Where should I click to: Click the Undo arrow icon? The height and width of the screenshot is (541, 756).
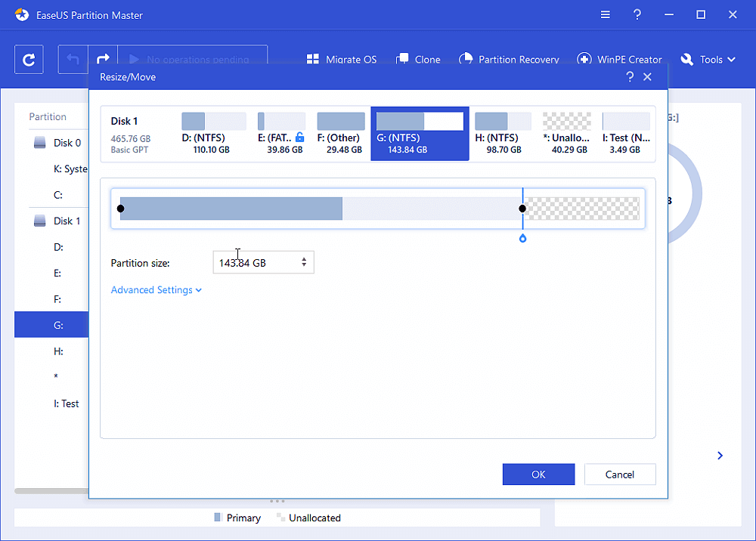(73, 59)
